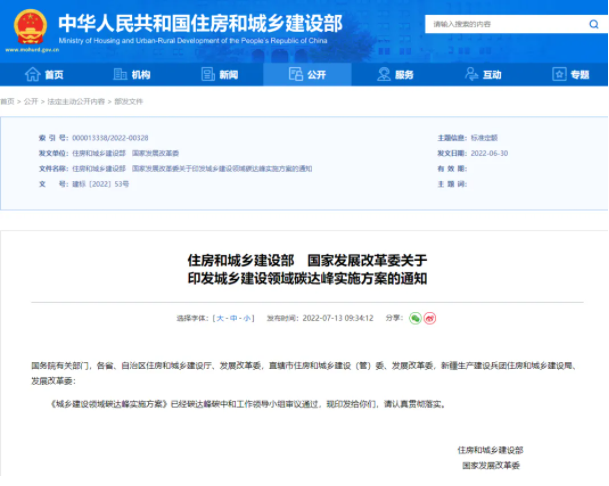The image size is (609, 486).
Task: Share via the green WeChat icon
Action: 415,318
